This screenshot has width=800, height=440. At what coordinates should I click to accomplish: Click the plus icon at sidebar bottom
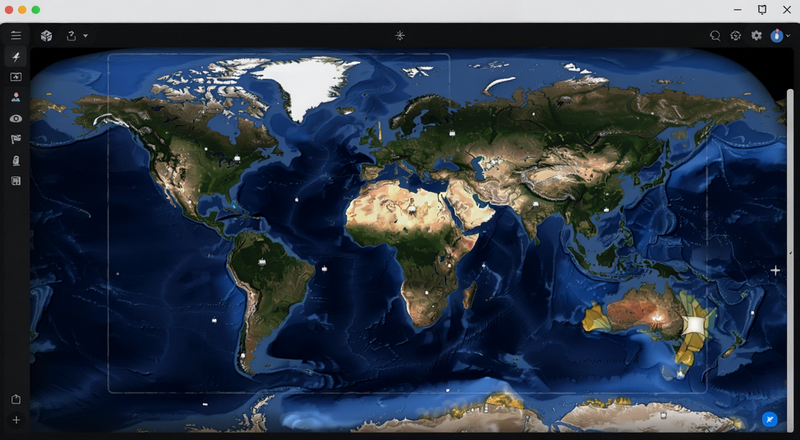[16, 420]
